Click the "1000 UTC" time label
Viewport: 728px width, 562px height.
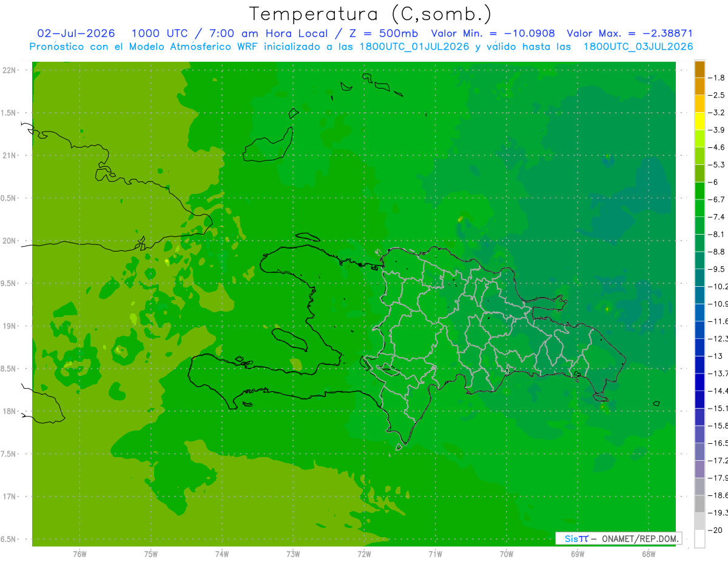158,34
